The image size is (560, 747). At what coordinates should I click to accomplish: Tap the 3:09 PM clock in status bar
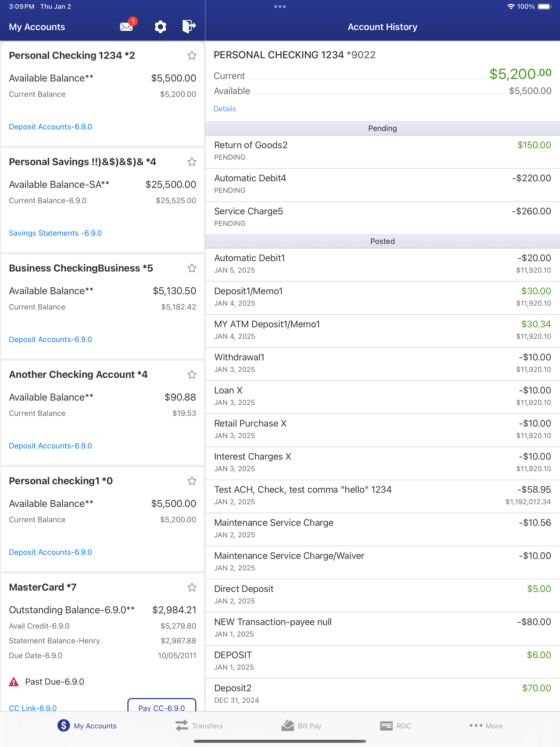click(x=22, y=6)
